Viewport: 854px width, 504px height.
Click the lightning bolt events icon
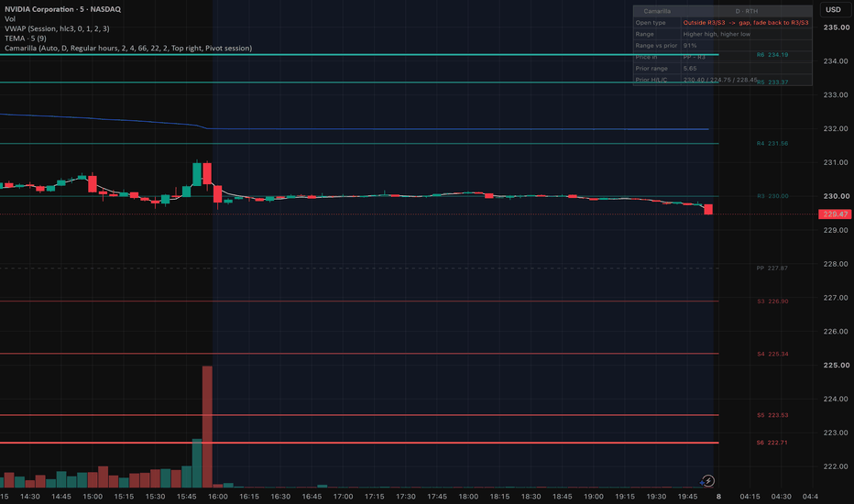click(x=707, y=480)
